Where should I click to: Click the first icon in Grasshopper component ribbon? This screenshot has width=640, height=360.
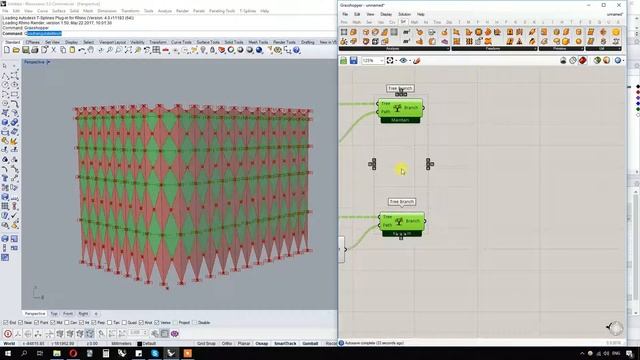344,32
